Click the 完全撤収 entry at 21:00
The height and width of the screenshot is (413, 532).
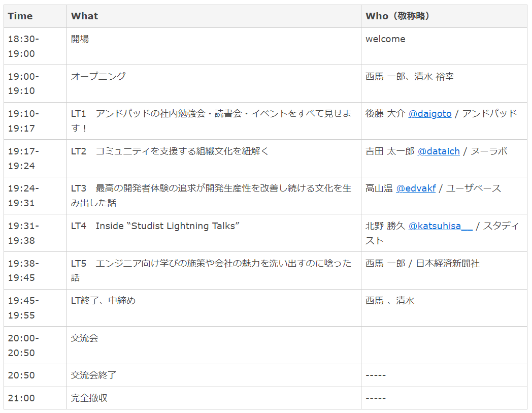pyautogui.click(x=89, y=398)
